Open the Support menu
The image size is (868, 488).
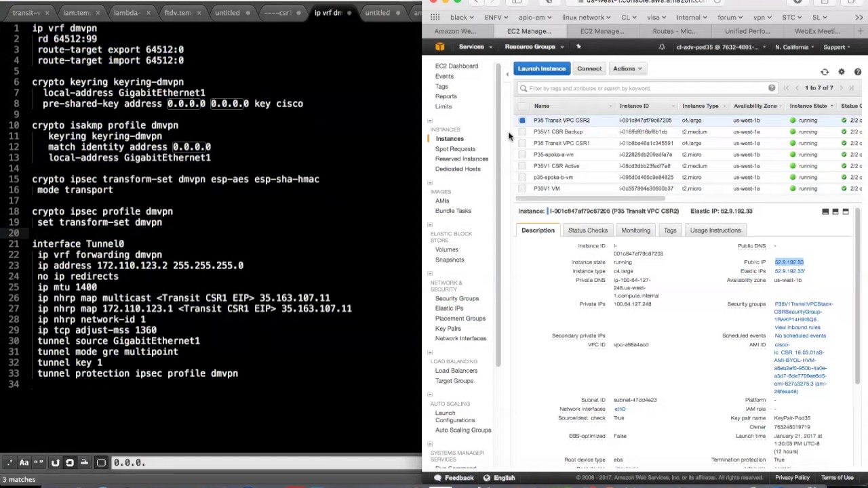tap(837, 47)
